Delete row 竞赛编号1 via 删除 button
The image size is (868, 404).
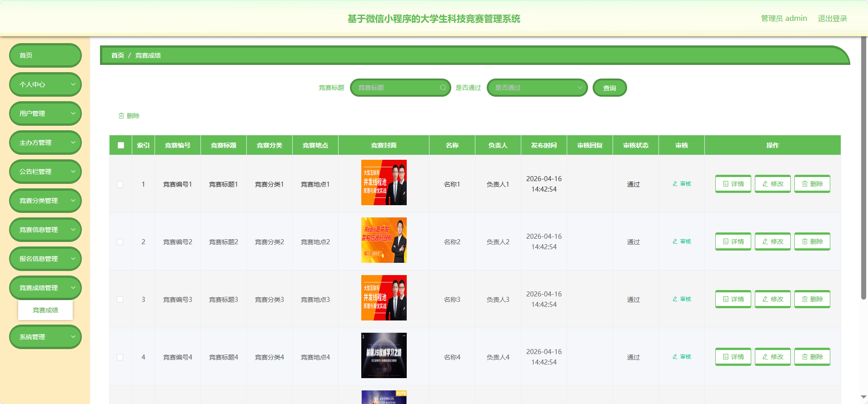tap(812, 184)
